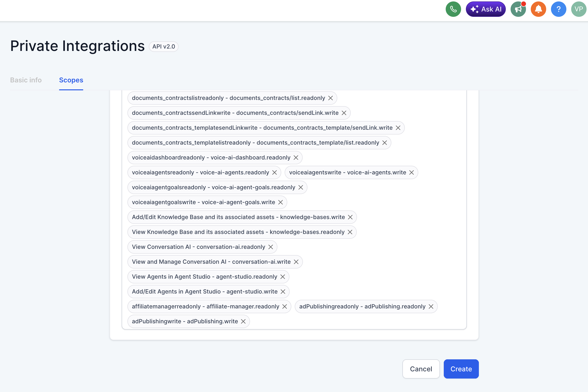Remove the adPublishing.readonly scope tag
Screen dimensions: 588x392
pos(431,306)
